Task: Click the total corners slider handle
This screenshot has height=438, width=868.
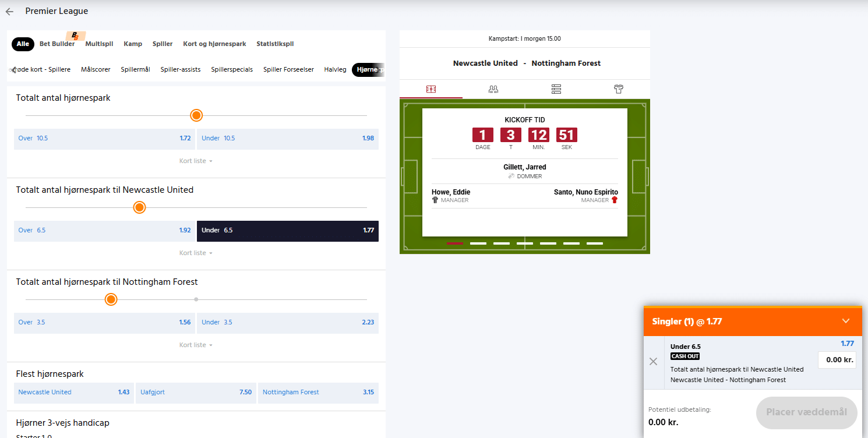Action: tap(196, 115)
